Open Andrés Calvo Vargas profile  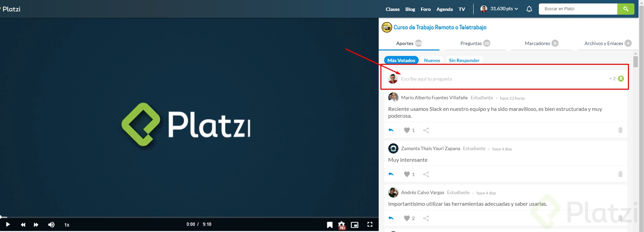423,192
